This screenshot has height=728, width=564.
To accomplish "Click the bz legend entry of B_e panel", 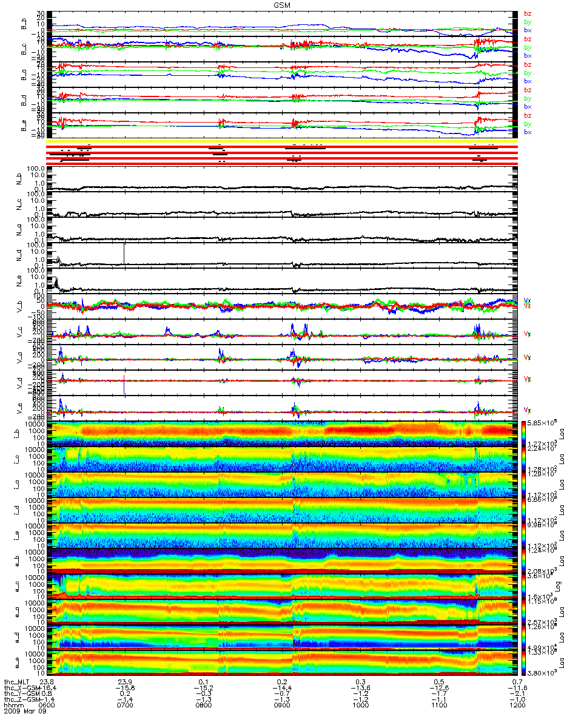I will click(528, 115).
